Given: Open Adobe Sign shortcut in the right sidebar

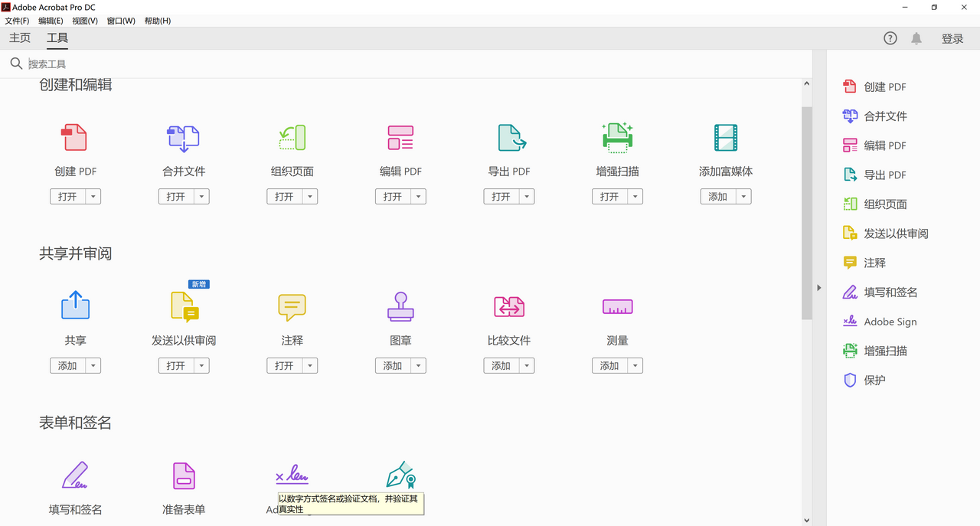Looking at the screenshot, I should tap(880, 322).
